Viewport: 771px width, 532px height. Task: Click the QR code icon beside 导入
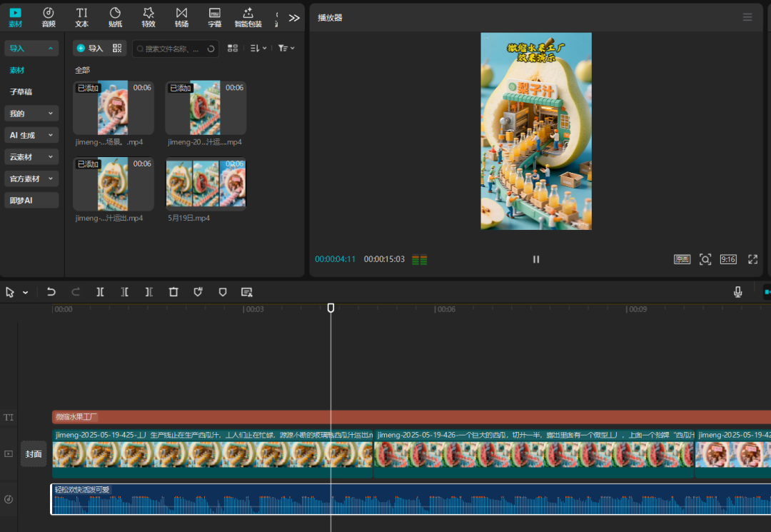[117, 49]
